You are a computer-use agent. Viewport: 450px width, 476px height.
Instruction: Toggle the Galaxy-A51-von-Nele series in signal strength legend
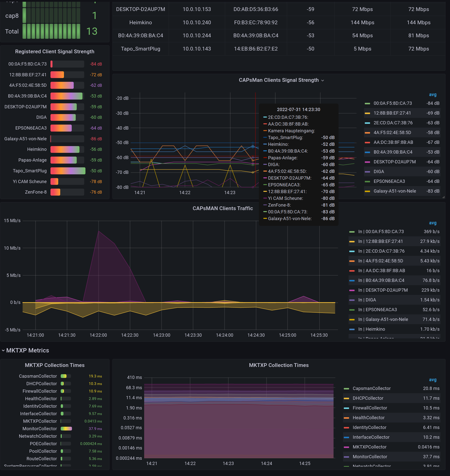(x=395, y=191)
